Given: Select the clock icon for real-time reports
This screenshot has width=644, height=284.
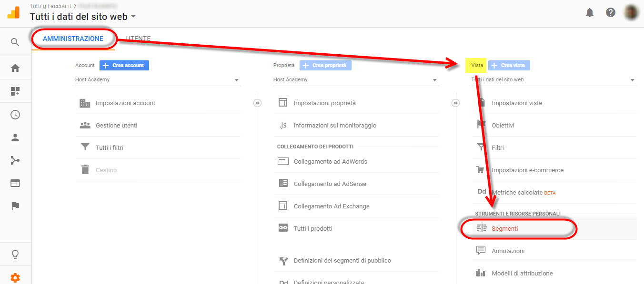Looking at the screenshot, I should coord(15,115).
